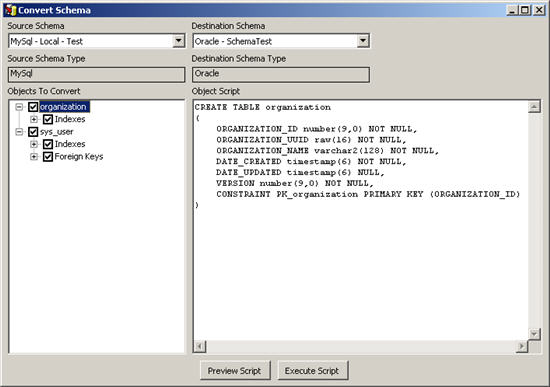
Task: Expand Indexes node under sys_user
Action: coord(34,144)
